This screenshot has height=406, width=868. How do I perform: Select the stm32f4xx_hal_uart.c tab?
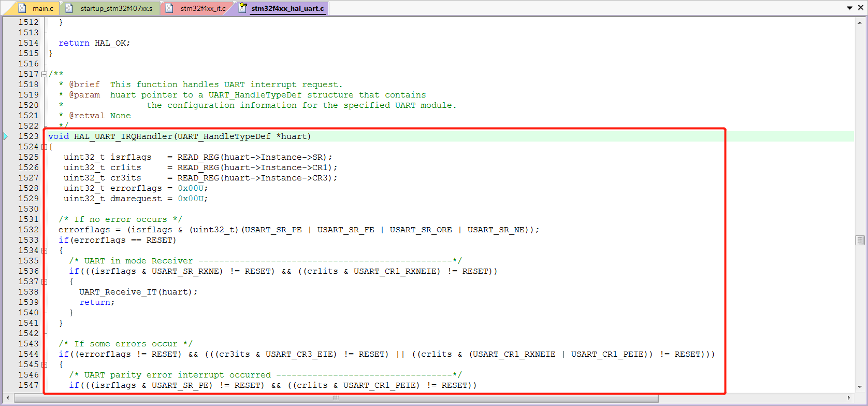[282, 8]
